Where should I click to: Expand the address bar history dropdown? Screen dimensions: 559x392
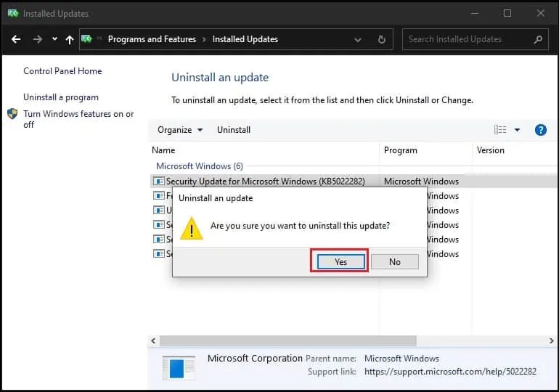(358, 39)
